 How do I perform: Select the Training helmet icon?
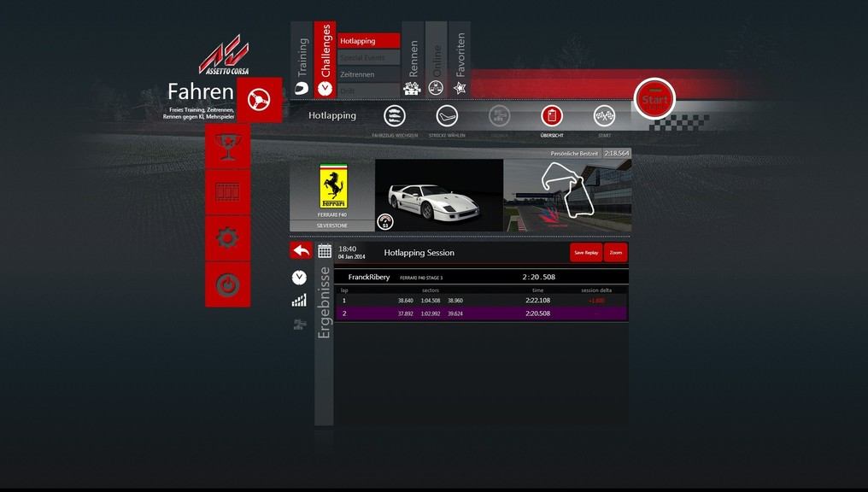click(x=302, y=87)
